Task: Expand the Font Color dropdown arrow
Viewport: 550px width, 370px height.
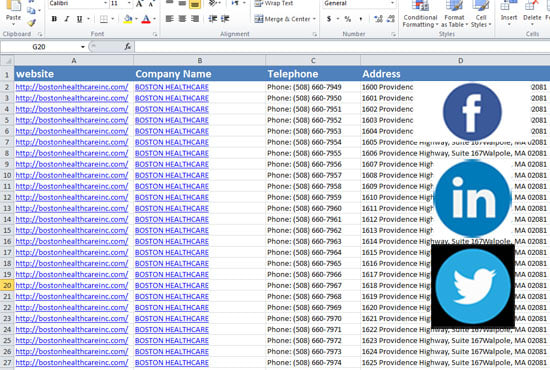Action: 154,19
